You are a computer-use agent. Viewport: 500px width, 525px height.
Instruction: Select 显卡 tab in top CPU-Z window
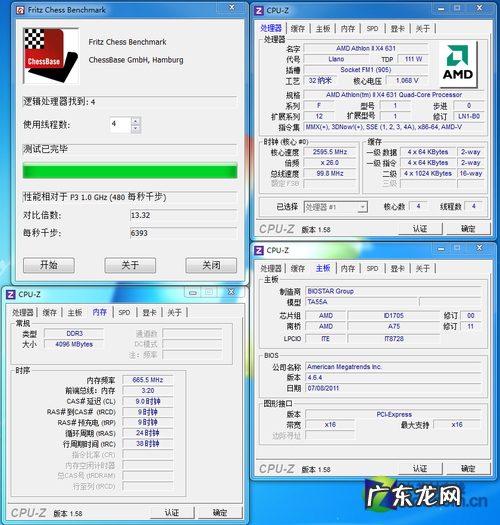coord(398,29)
